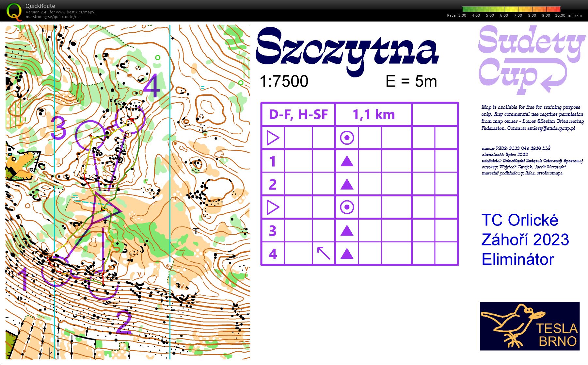Viewport: 588px width, 365px height.
Task: Click the second start triangle in control table
Action: coord(273,207)
